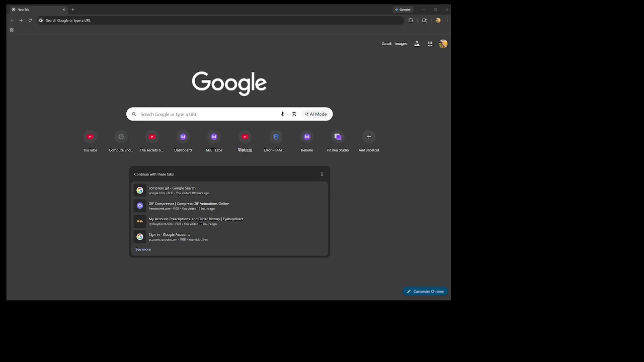
Task: Open tab groups grid in bookmarks bar
Action: [x=12, y=30]
